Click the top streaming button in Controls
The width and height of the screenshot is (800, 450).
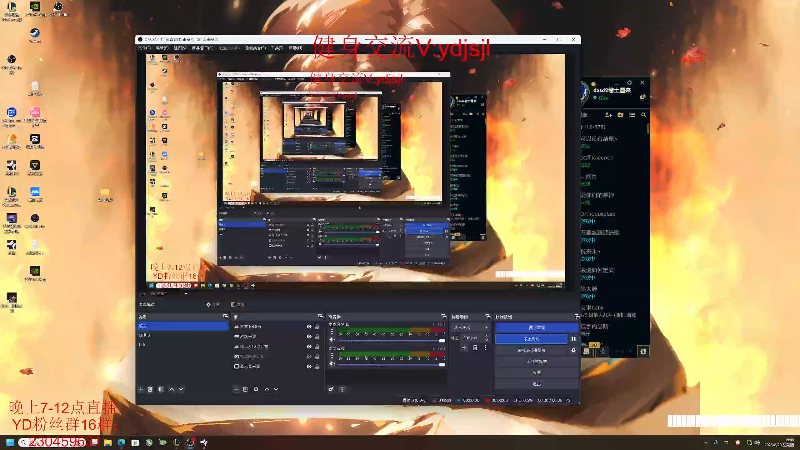pyautogui.click(x=537, y=328)
